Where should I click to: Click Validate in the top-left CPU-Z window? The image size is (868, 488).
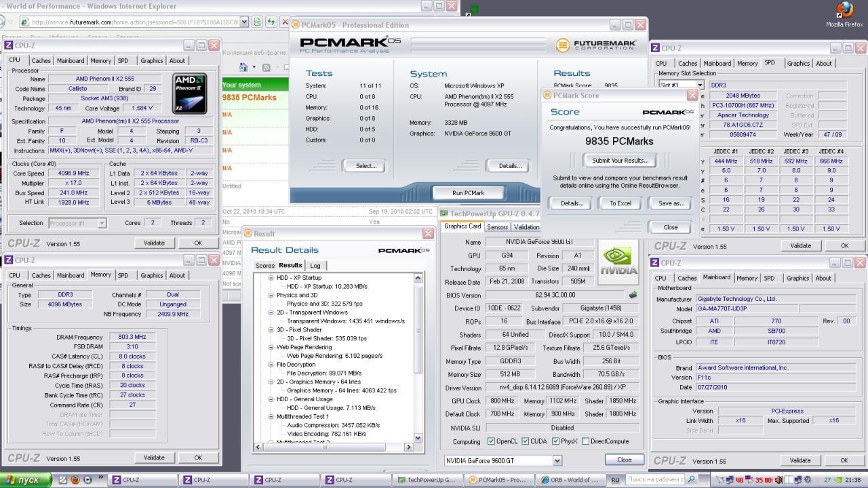[154, 243]
